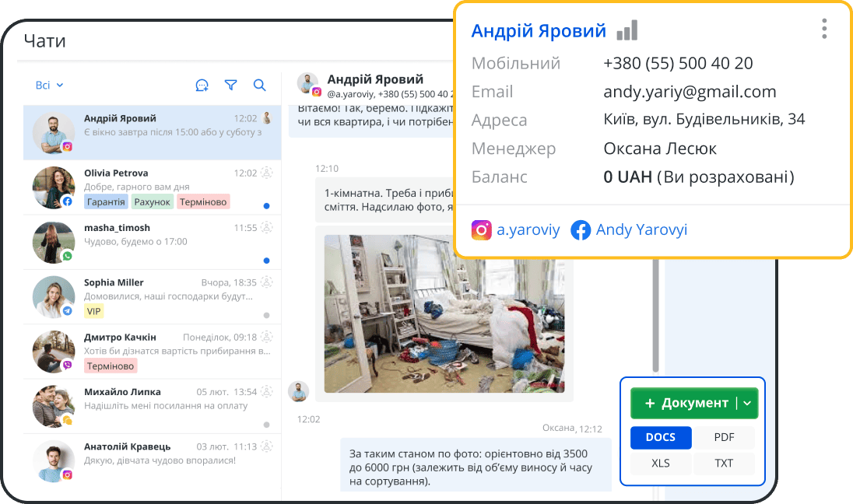Click the search magnifier icon in chats
This screenshot has height=504, width=853.
[x=260, y=86]
